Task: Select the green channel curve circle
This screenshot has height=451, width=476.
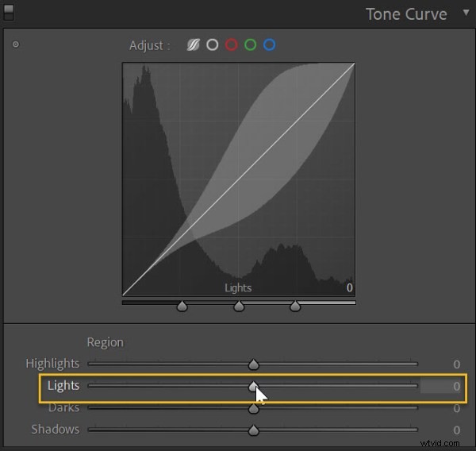Action: coord(251,44)
